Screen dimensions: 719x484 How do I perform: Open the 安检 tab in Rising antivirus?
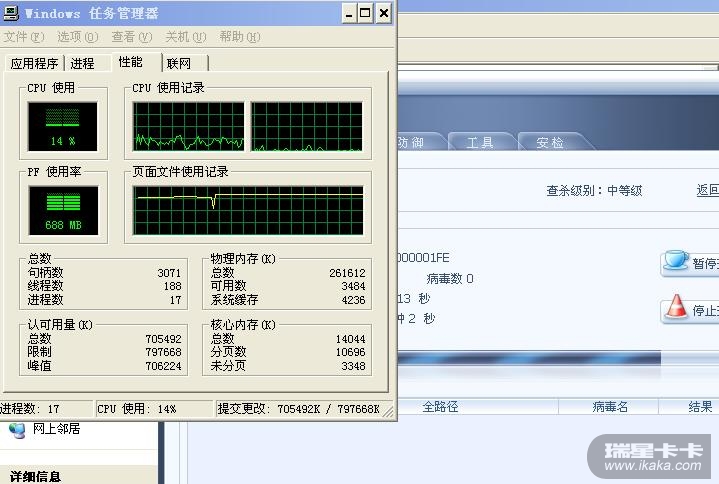550,142
